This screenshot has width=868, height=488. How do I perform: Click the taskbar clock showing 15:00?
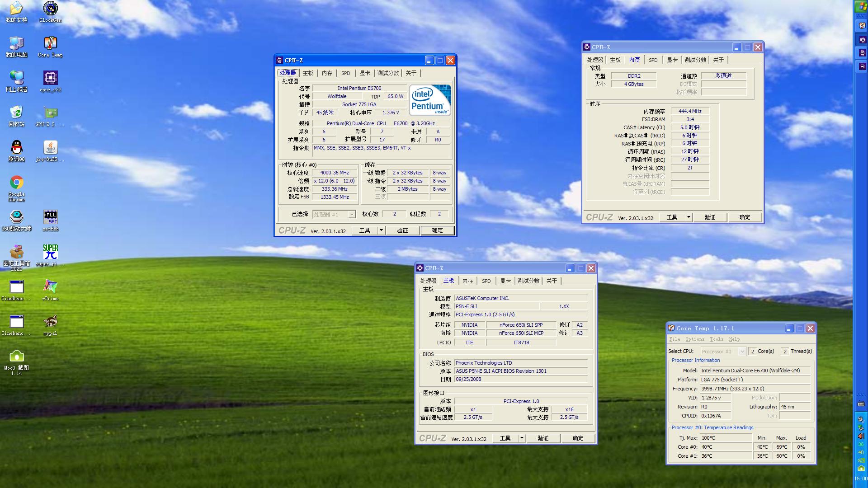click(x=861, y=479)
